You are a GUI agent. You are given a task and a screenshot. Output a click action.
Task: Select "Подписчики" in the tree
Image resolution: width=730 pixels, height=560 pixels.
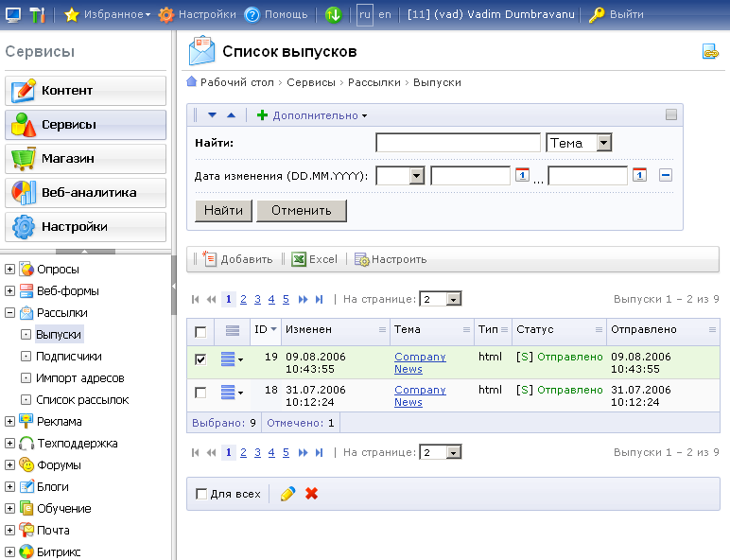pos(68,357)
